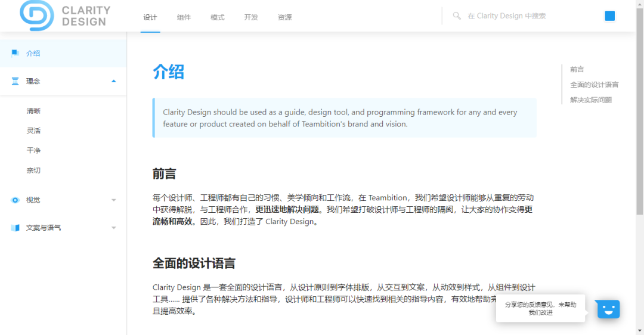Switch to the 组件 tab
Image resolution: width=644 pixels, height=335 pixels.
(x=184, y=17)
